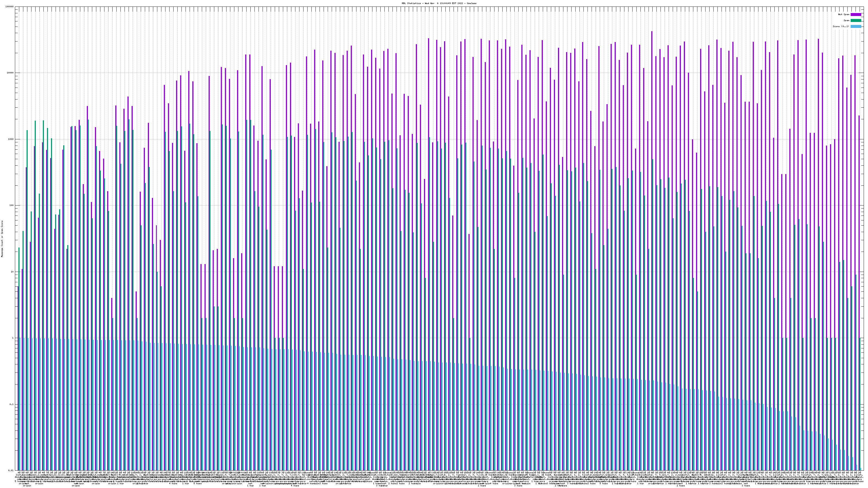Click the 10000 y-axis tick label

pos(11,73)
